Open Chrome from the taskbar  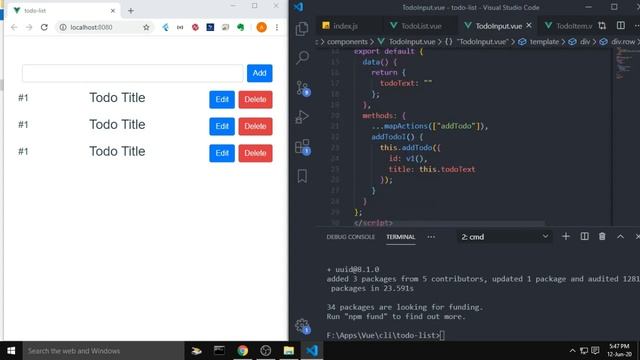click(242, 351)
